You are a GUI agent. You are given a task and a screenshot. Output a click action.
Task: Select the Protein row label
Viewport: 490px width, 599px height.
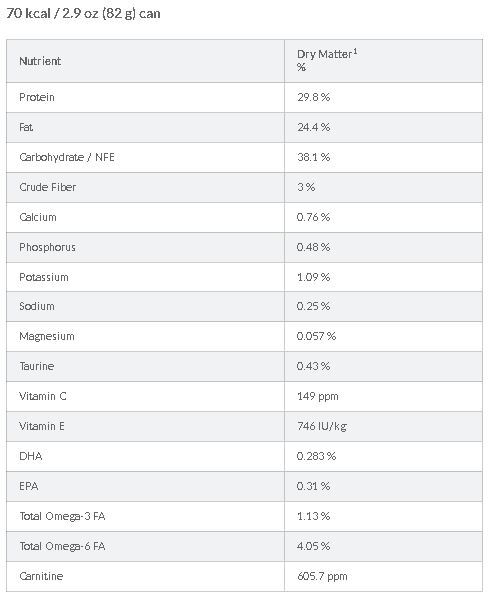(x=37, y=97)
